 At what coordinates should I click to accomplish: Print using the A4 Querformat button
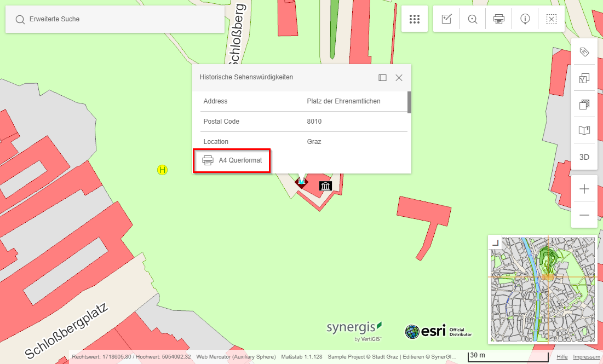pos(231,161)
